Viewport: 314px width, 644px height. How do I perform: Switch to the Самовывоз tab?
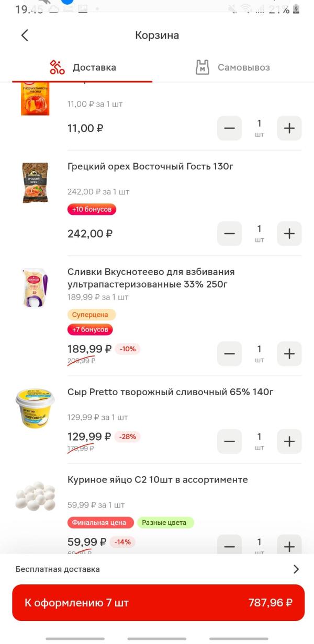click(232, 67)
